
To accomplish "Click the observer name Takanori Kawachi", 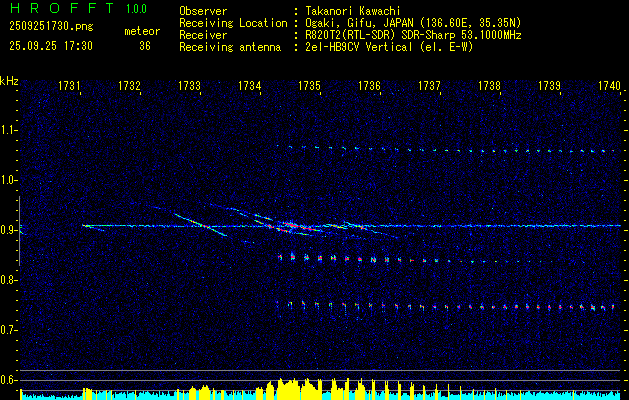I will coord(353,11).
